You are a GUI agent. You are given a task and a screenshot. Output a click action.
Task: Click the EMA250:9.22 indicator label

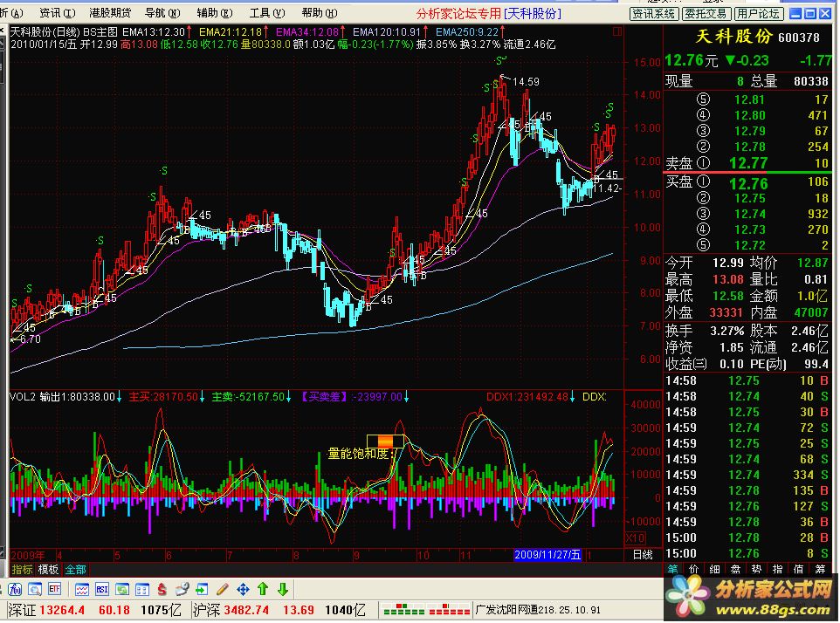tap(466, 32)
